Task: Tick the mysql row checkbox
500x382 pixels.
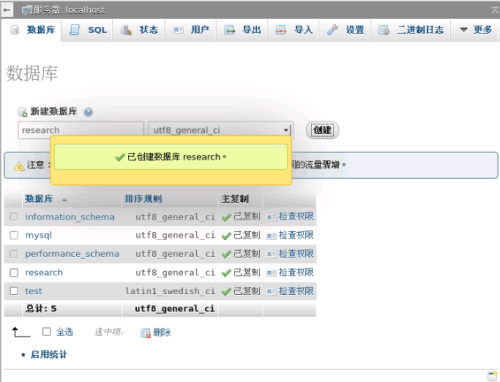Action: [14, 235]
